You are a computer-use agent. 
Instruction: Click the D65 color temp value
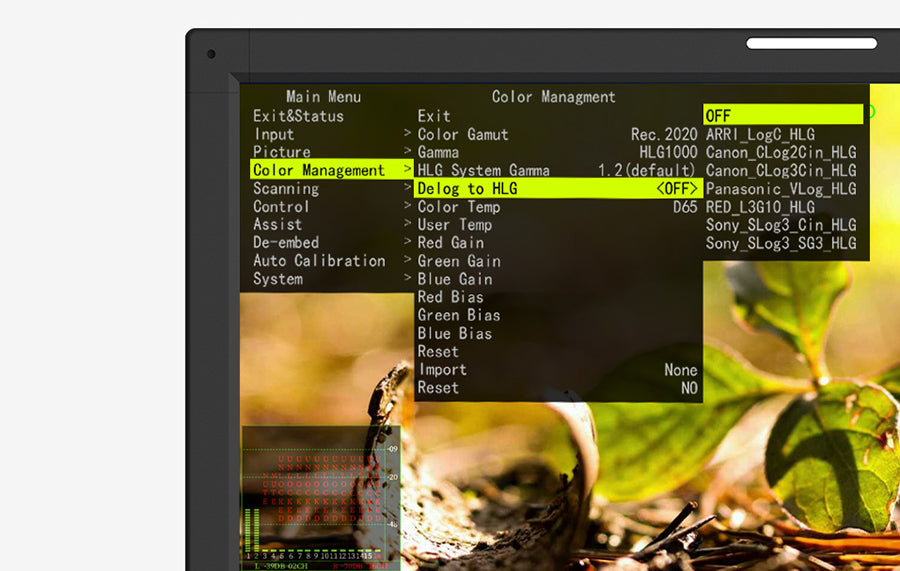pyautogui.click(x=685, y=207)
